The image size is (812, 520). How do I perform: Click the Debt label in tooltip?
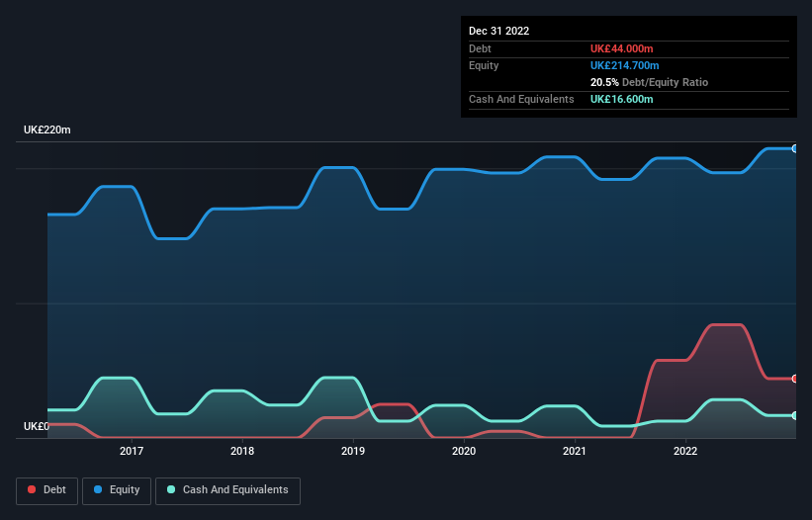click(x=480, y=48)
